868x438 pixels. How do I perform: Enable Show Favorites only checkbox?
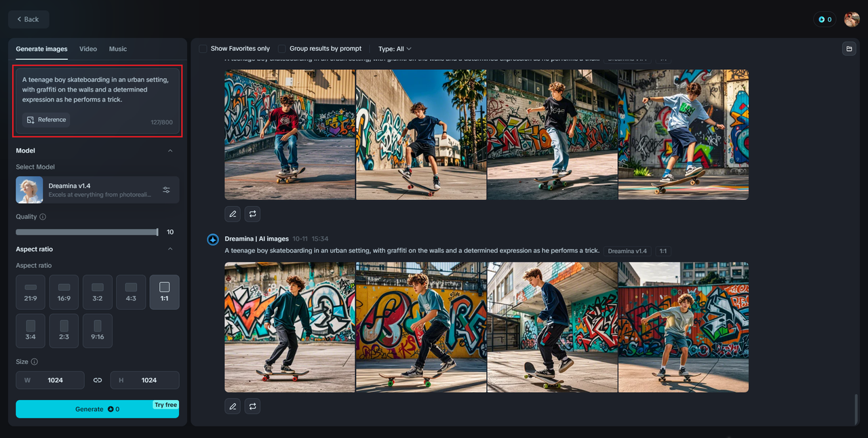point(203,49)
